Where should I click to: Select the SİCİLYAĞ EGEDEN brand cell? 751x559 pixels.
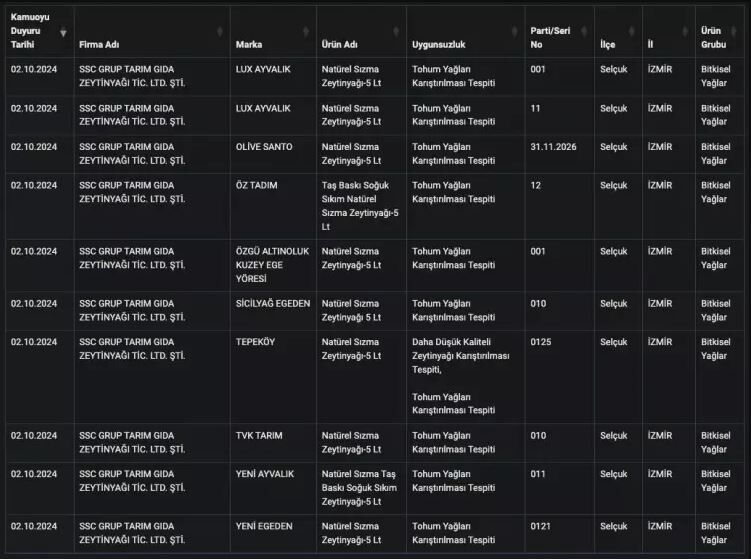[x=273, y=303]
